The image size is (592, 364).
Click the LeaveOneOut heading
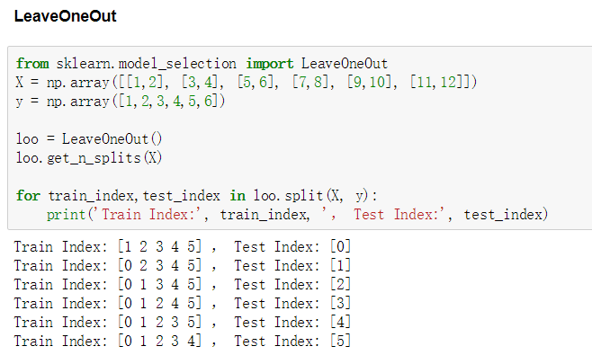66,16
